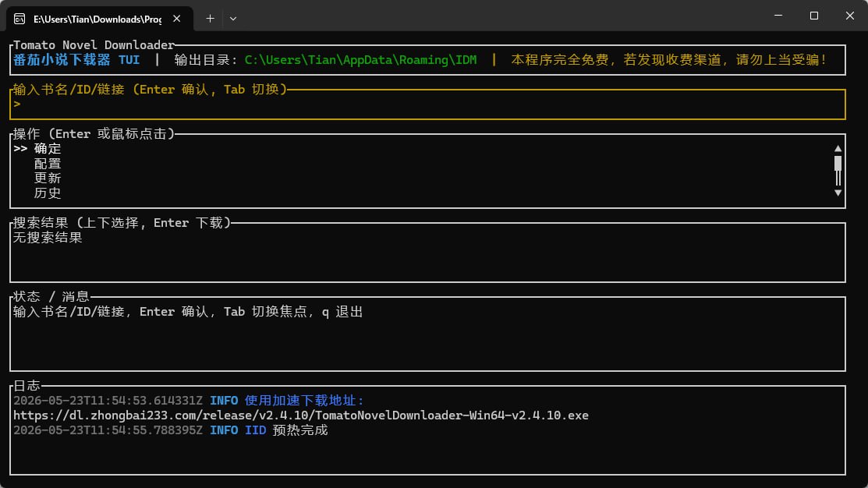Screen dimensions: 868x488
Task: Select the 更新 action
Action: tap(48, 179)
